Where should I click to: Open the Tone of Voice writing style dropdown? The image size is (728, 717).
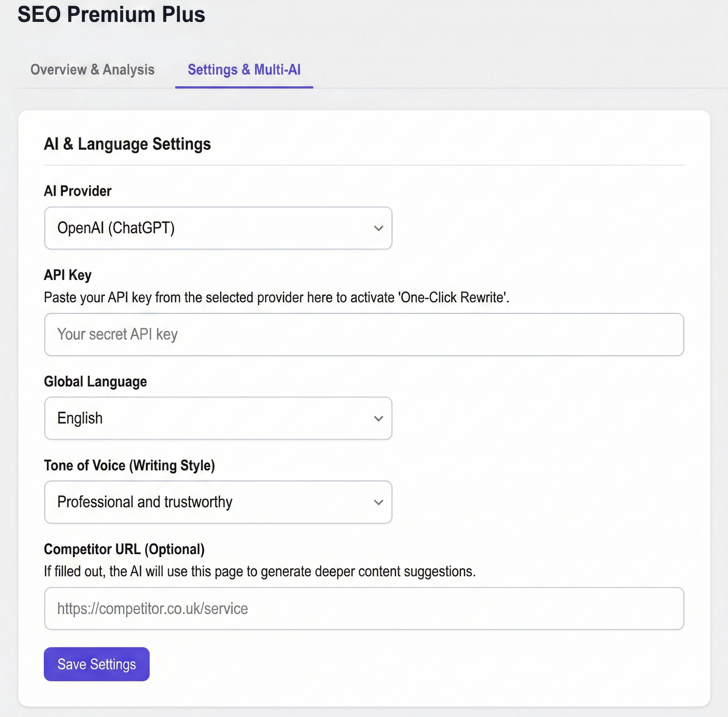point(217,502)
